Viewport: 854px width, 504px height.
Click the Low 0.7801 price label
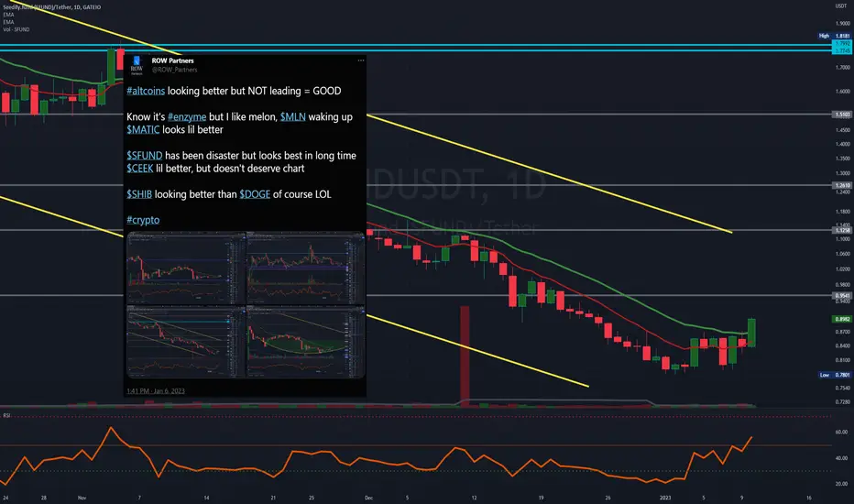tap(836, 375)
